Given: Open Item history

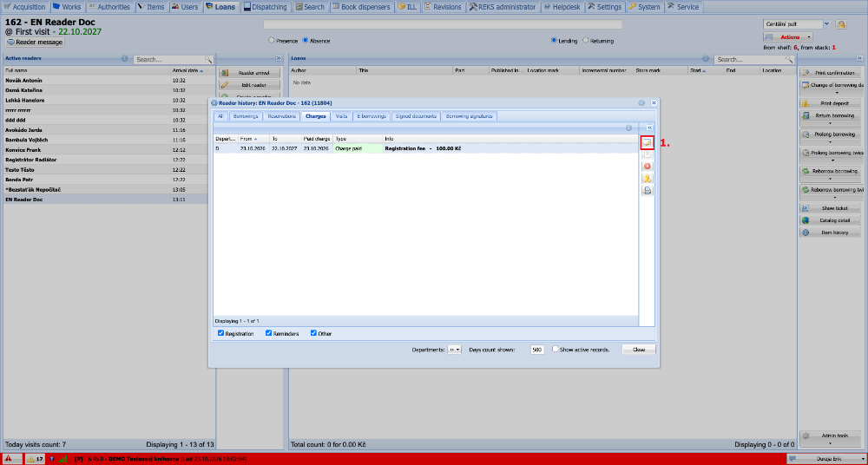Looking at the screenshot, I should (x=831, y=232).
